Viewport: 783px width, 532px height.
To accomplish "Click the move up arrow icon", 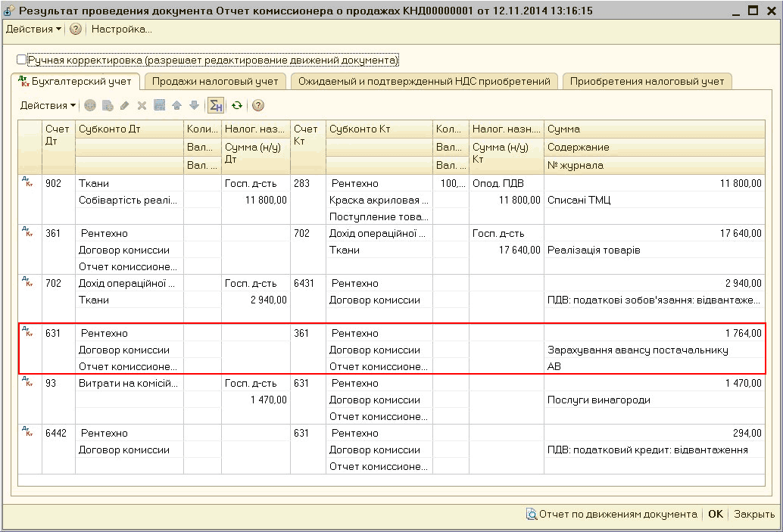I will (x=176, y=105).
